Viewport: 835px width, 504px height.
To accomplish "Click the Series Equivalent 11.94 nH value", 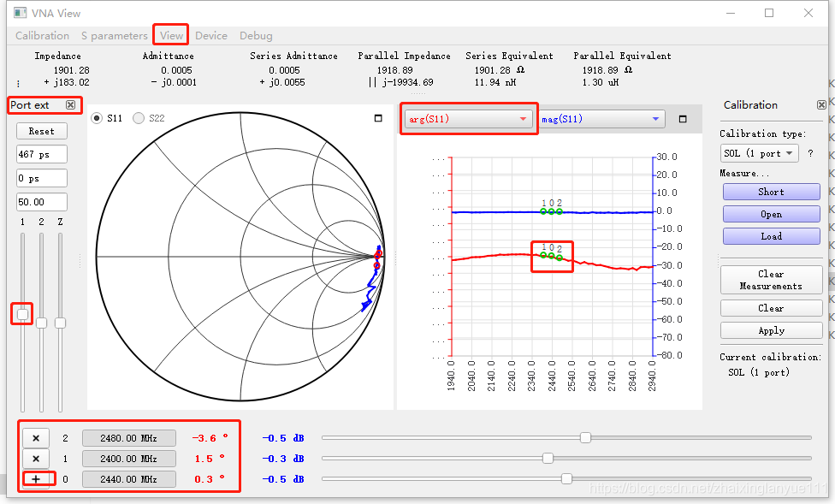I will click(x=495, y=83).
